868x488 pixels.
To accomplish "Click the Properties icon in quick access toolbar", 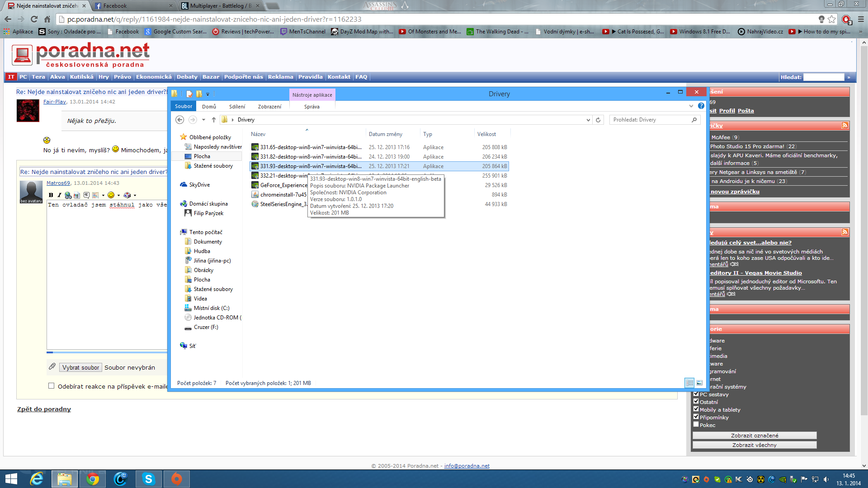I will (x=189, y=94).
